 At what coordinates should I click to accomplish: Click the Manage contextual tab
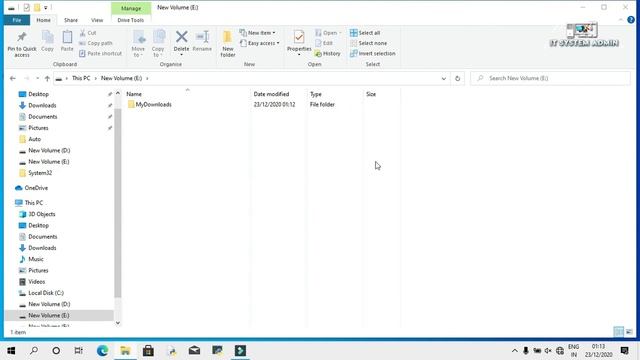coord(131,8)
